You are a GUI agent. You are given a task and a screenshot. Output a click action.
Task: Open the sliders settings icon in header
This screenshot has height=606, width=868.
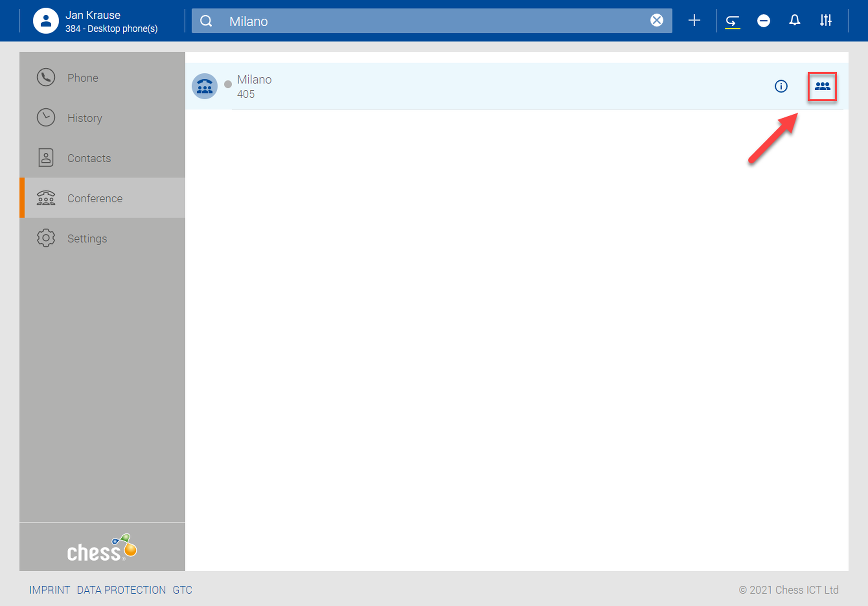[x=825, y=20]
